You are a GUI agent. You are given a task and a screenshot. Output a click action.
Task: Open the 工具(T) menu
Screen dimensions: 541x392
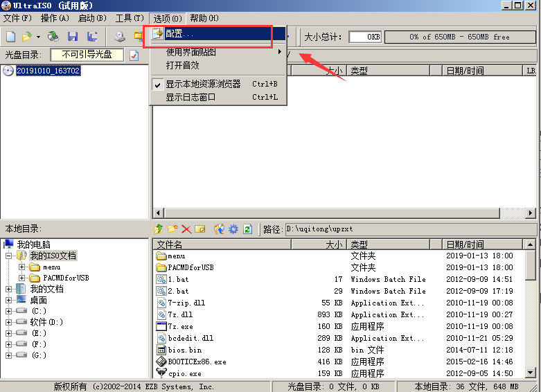(x=130, y=18)
